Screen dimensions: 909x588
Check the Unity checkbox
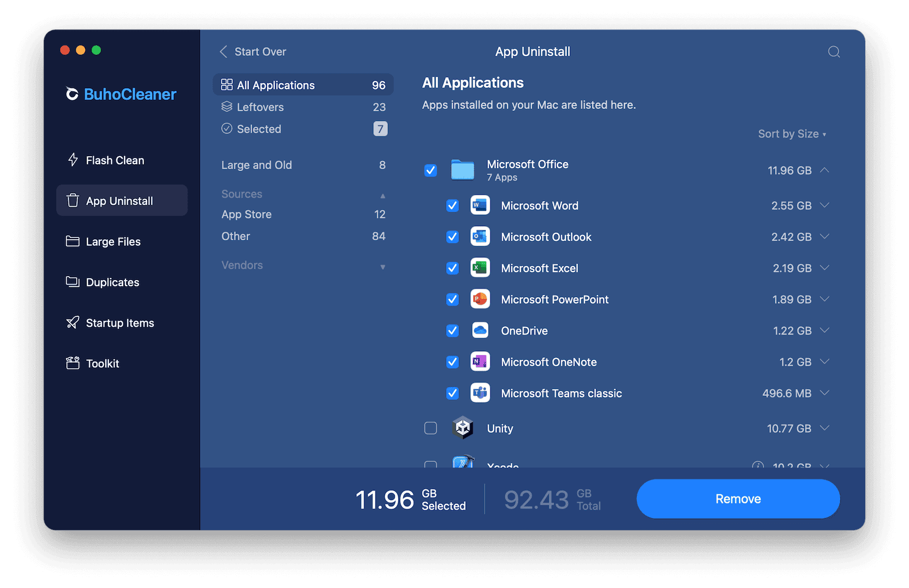pyautogui.click(x=431, y=428)
